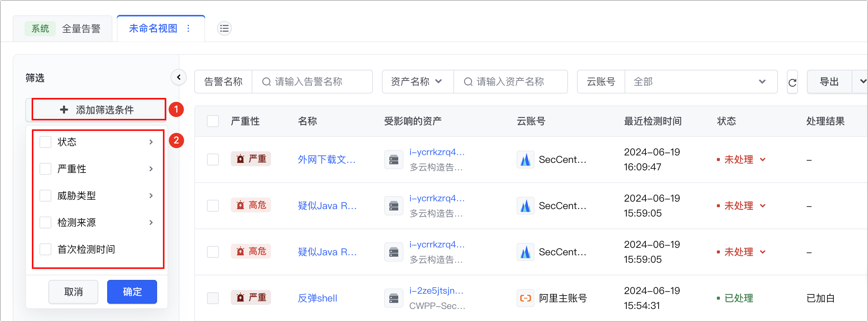Open 未处理 status dropdown in 外网下载文 row
The height and width of the screenshot is (322, 868).
(763, 160)
